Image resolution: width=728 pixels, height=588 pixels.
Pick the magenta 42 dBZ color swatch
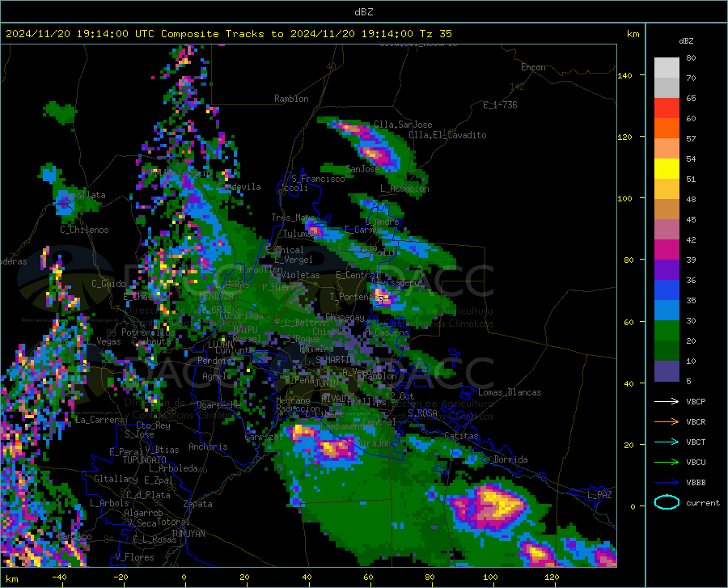[x=667, y=249]
